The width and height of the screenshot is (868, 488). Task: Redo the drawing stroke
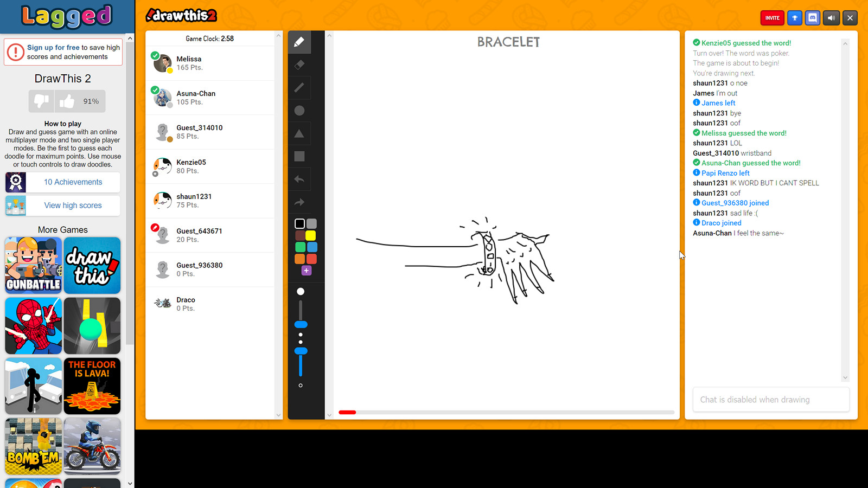[299, 202]
